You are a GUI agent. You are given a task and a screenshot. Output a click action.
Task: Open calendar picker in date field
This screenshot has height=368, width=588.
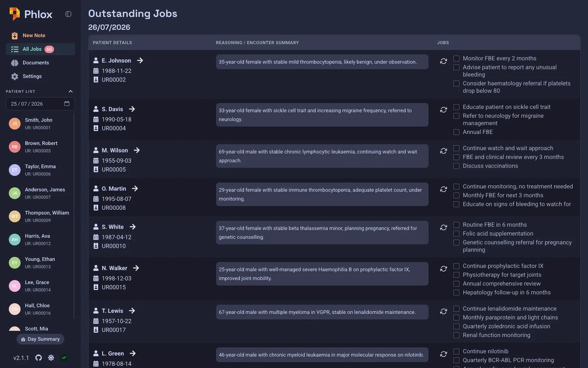[x=67, y=104]
